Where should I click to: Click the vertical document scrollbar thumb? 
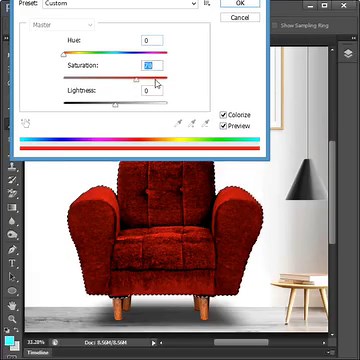coord(332,193)
